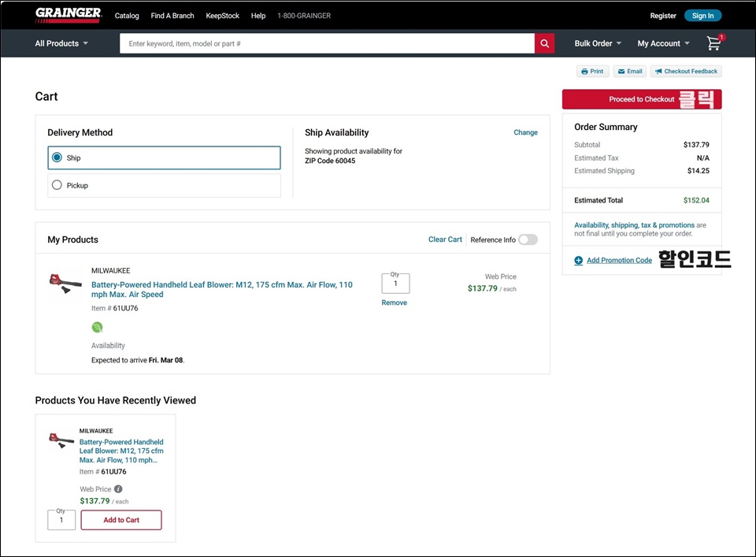Open the KeepStock page
756x557 pixels.
point(222,16)
